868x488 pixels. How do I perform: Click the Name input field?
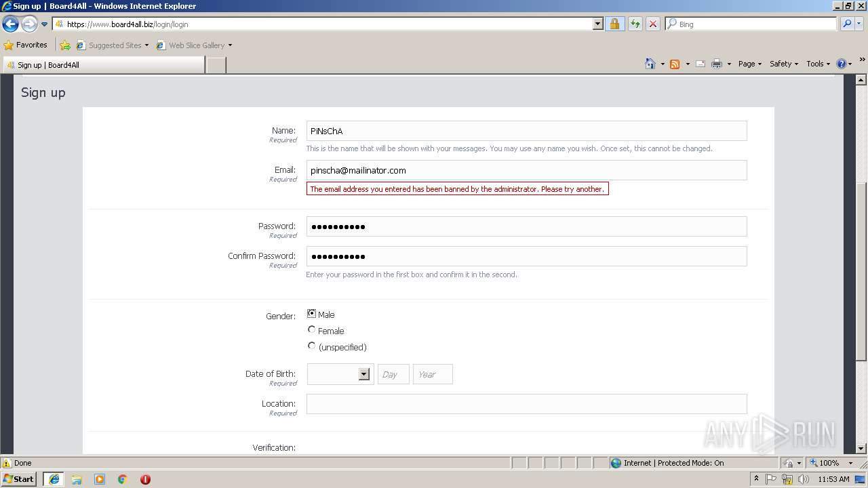tap(526, 131)
